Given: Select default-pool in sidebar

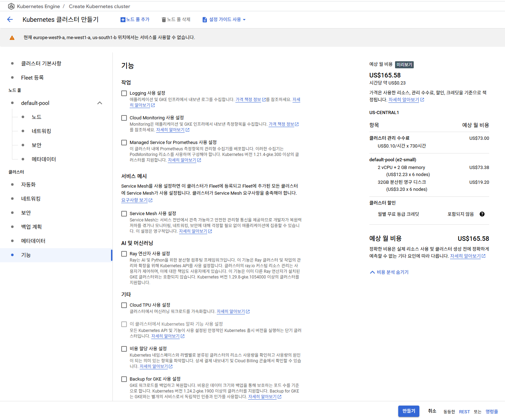Looking at the screenshot, I should (35, 103).
